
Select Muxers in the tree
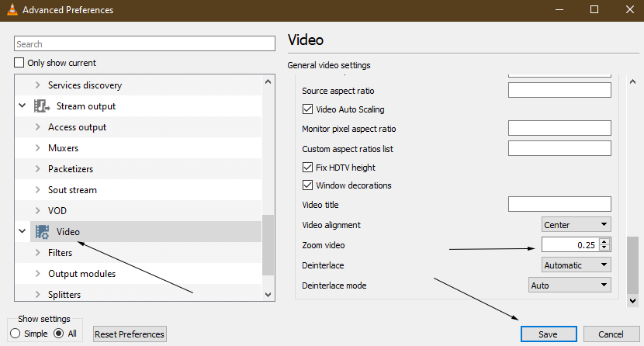(x=63, y=147)
